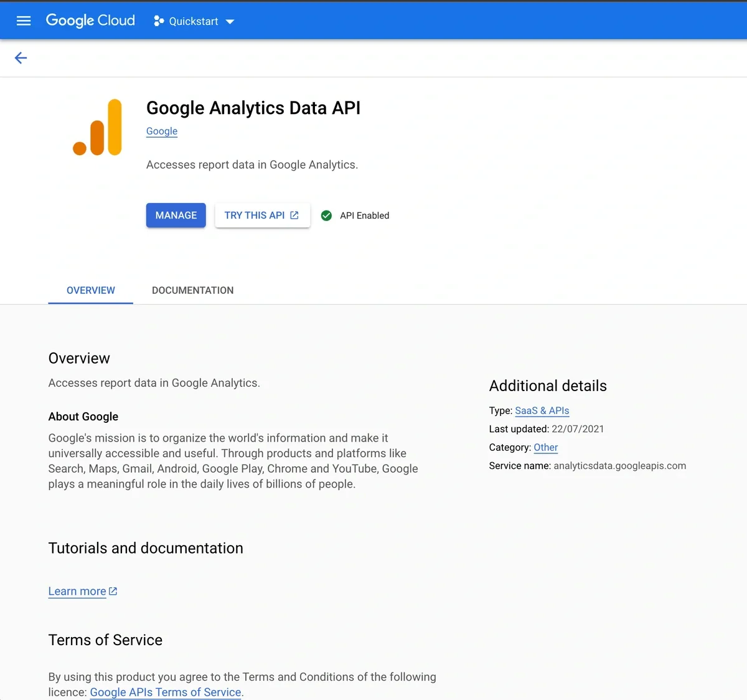The width and height of the screenshot is (747, 700).
Task: Click the Quickstart project name
Action: click(194, 21)
